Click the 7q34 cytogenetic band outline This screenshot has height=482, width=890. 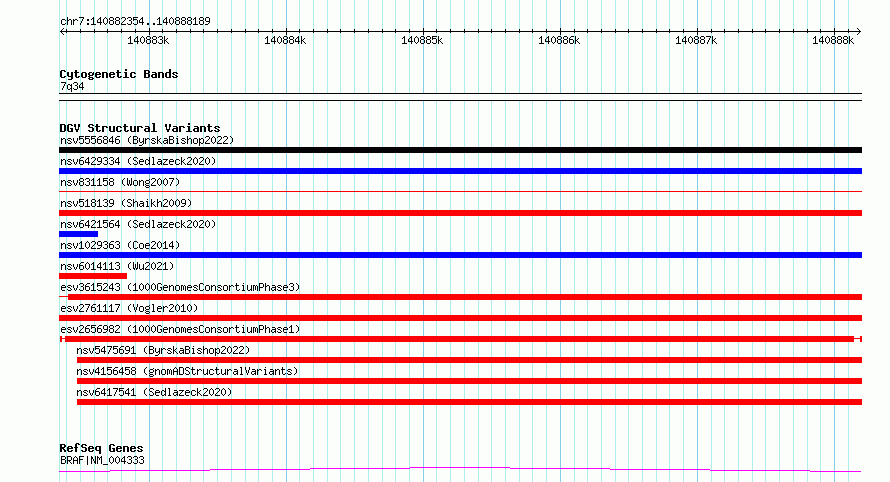460,97
